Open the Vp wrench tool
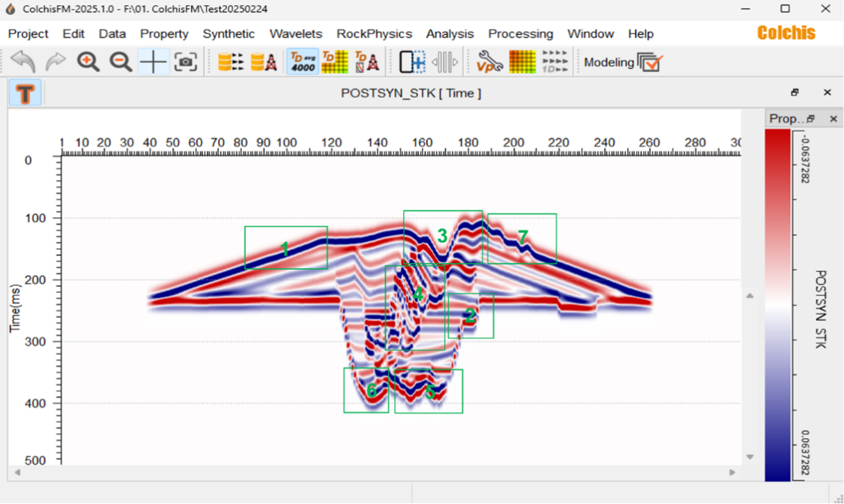Screen dimensions: 844x504 (x=489, y=62)
